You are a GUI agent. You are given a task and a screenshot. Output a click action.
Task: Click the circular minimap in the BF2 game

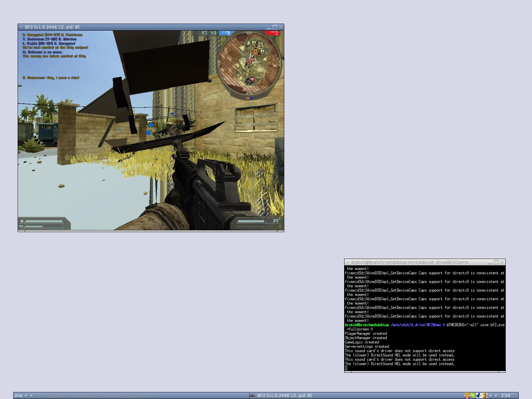pyautogui.click(x=250, y=64)
